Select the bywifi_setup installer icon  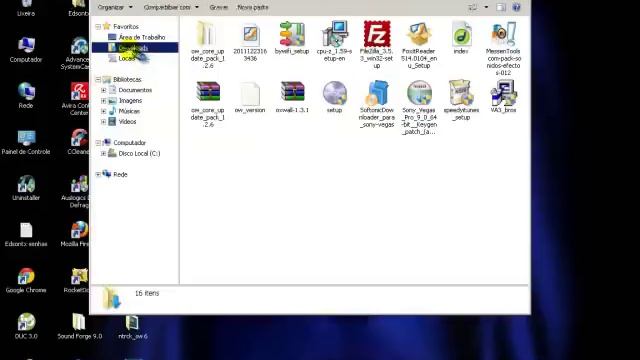[x=292, y=34]
